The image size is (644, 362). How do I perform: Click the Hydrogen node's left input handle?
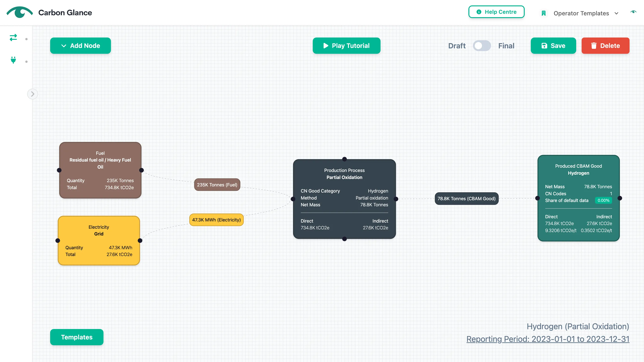click(x=538, y=198)
